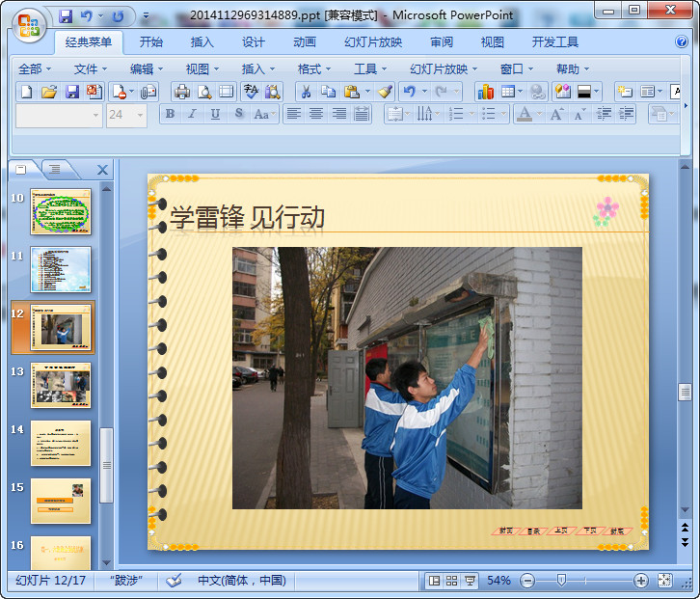Click the 下页 link on slide
Screen dimensions: 700x599
[x=590, y=531]
